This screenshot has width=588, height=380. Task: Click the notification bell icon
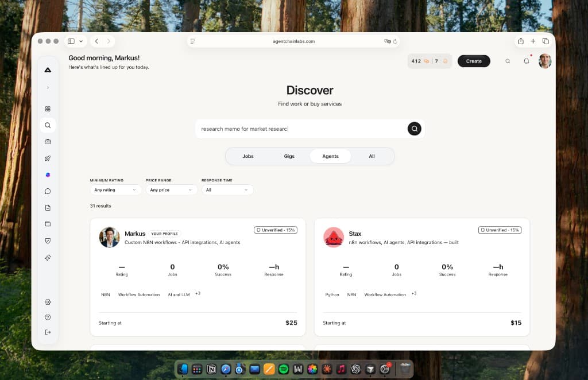coord(527,61)
